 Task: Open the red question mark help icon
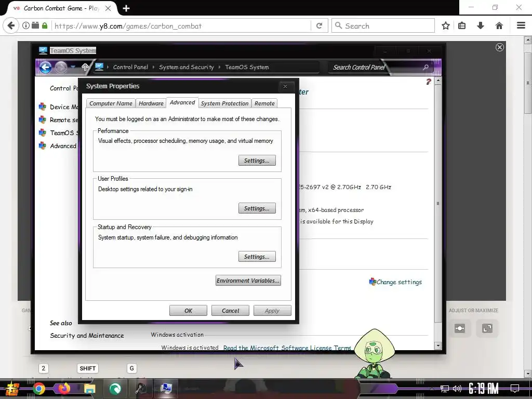pos(428,82)
